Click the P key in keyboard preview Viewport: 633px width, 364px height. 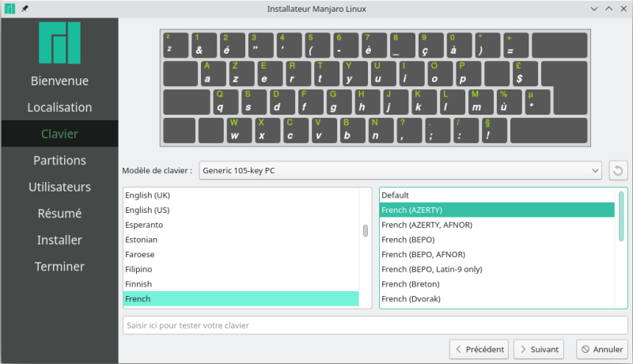(468, 74)
